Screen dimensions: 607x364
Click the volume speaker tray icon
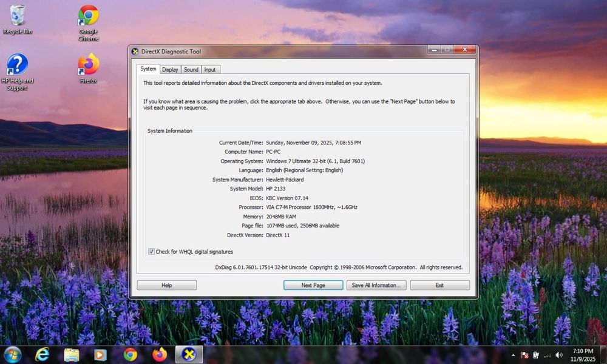click(x=558, y=355)
